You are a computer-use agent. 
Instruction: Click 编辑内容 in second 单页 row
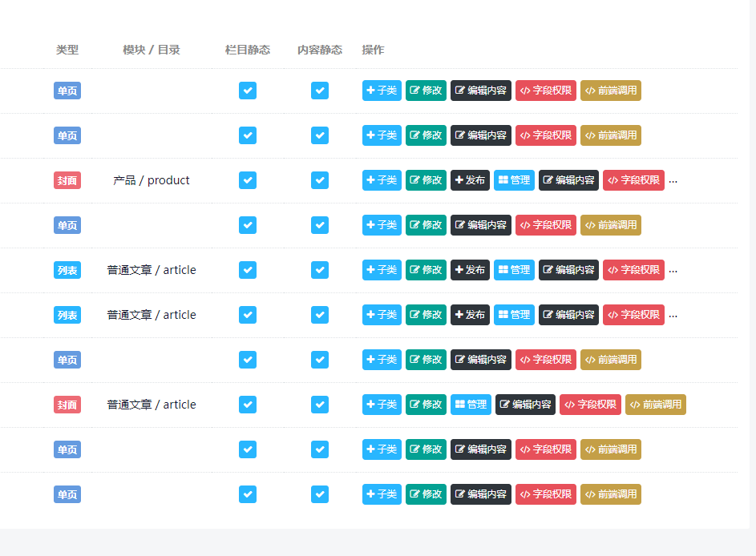(x=481, y=135)
